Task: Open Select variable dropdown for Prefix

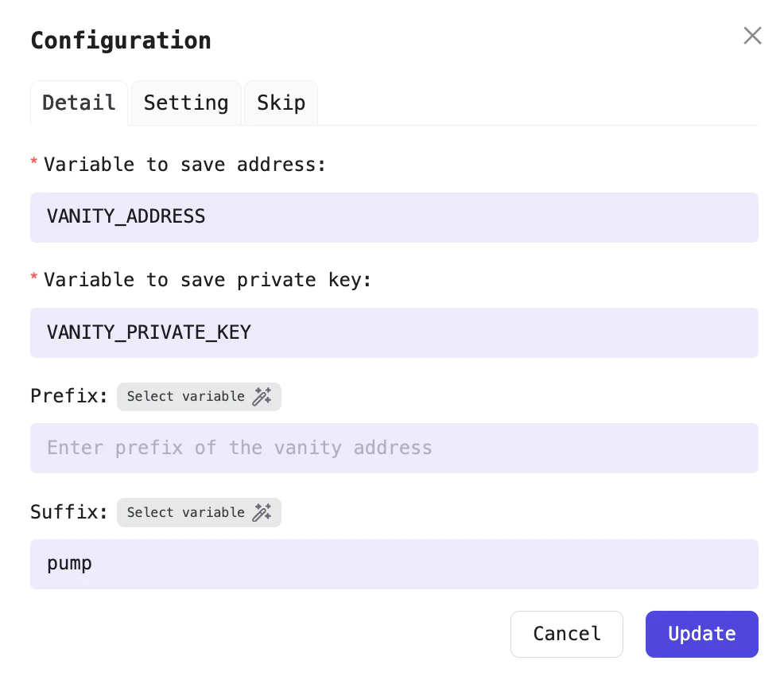Action: [x=199, y=396]
